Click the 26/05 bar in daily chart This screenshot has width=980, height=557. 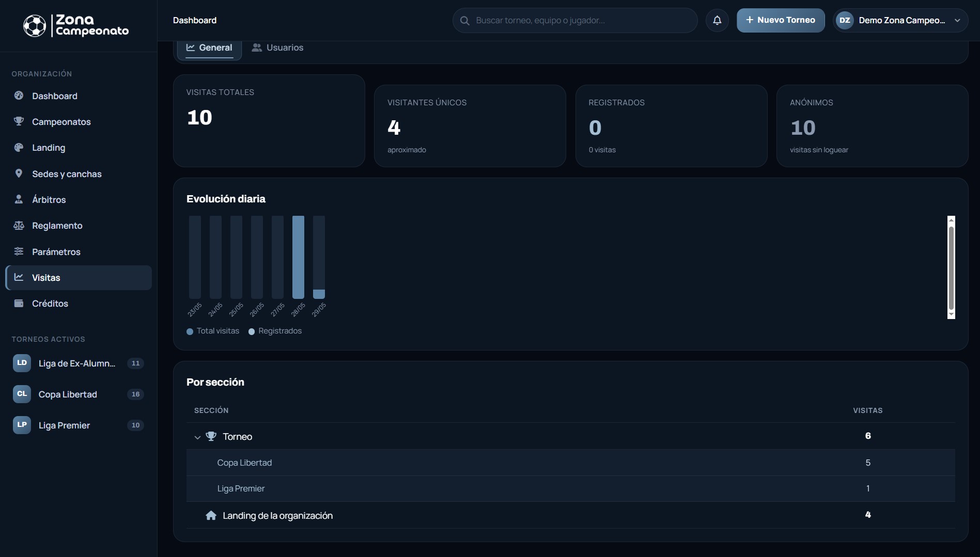pos(257,257)
